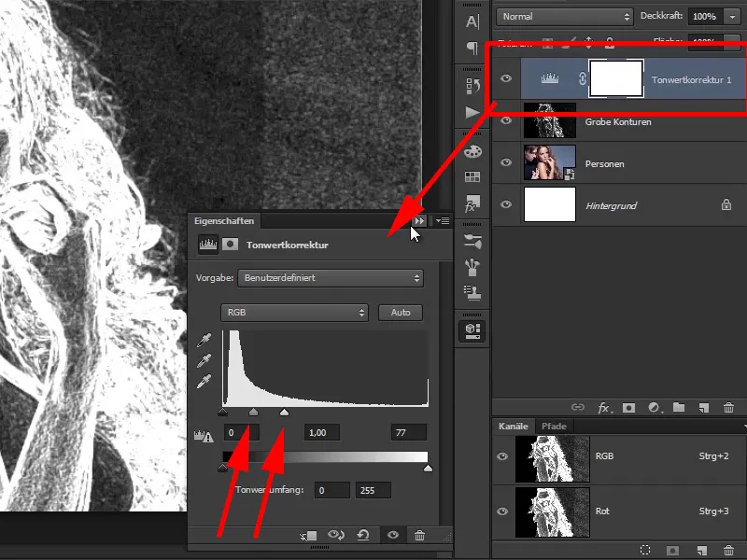The image size is (747, 560).
Task: Create new fill or adjustment layer
Action: point(655,408)
